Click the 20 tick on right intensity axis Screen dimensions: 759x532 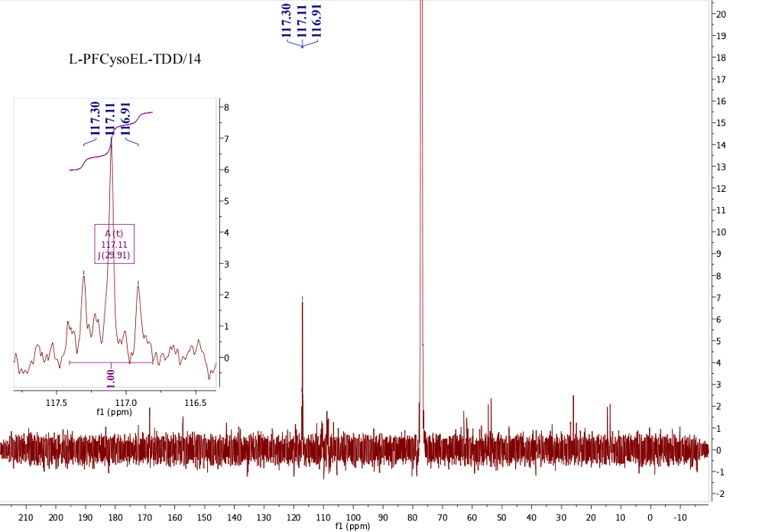(x=721, y=15)
